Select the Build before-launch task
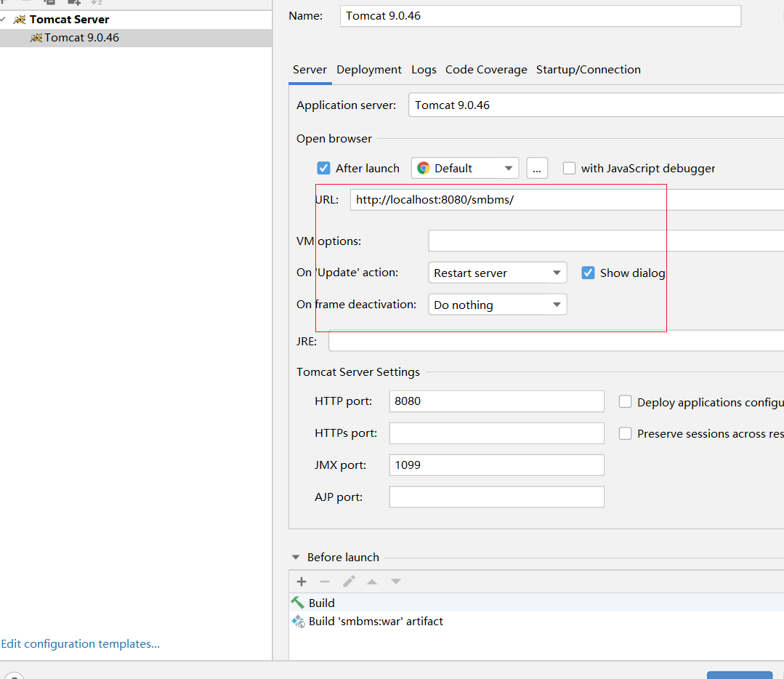 536,603
